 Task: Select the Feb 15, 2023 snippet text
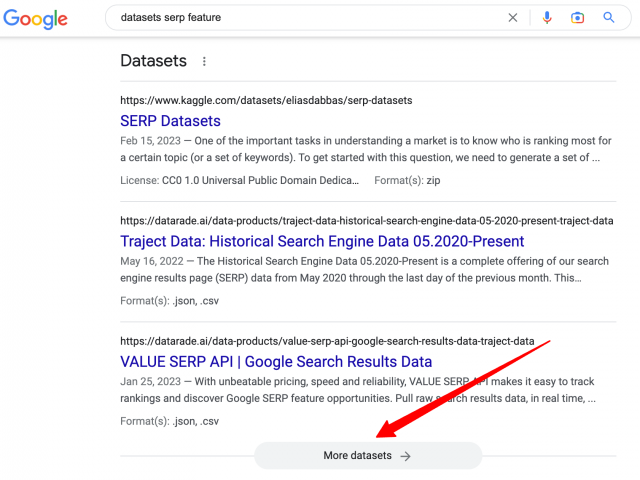366,149
